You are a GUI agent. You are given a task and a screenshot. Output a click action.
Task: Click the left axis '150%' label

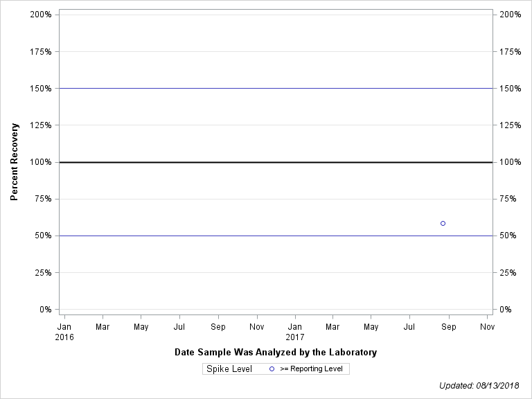pos(41,88)
